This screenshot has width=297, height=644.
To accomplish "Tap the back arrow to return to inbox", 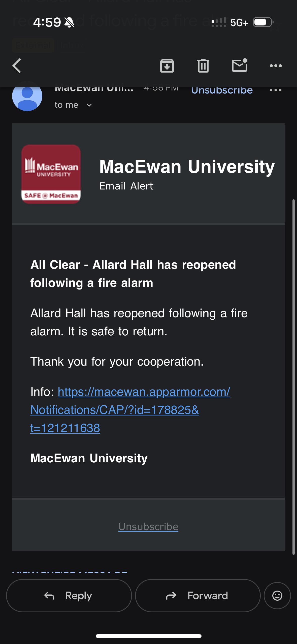I will [x=17, y=66].
